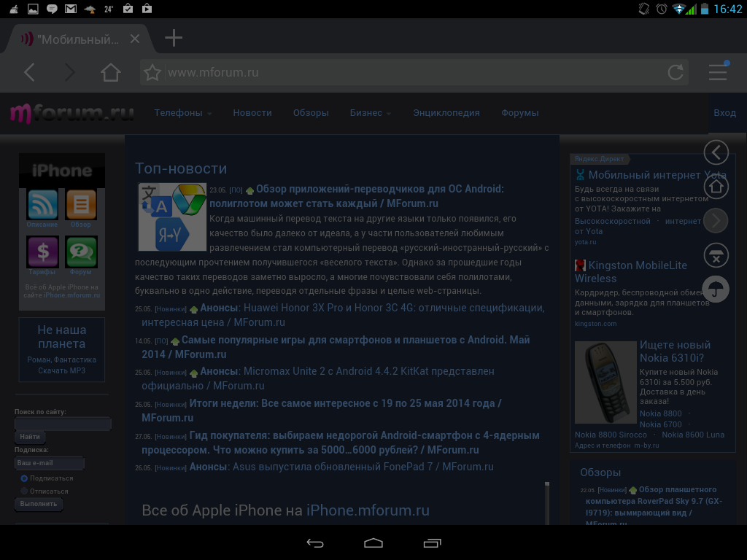
Task: Tap the floating home circle button
Action: pos(716,187)
